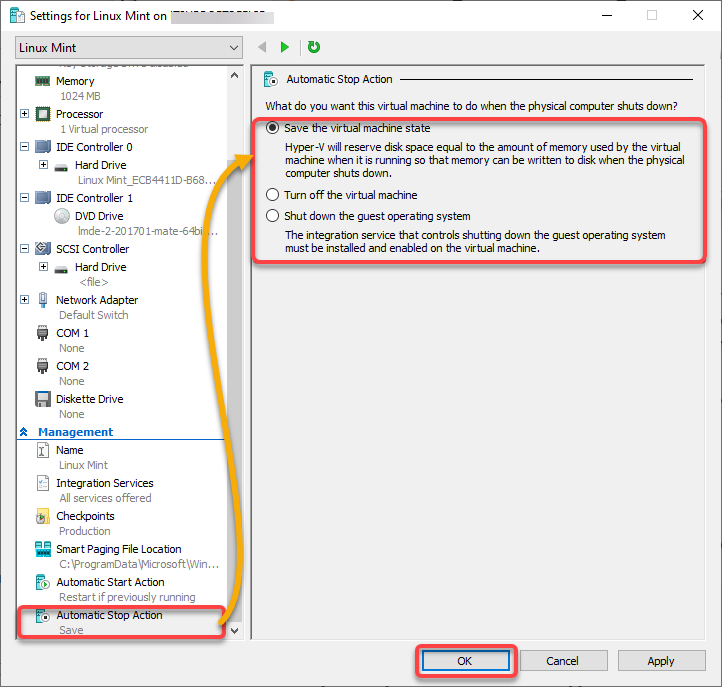Click the IDE Controller 0 icon

pos(43,147)
